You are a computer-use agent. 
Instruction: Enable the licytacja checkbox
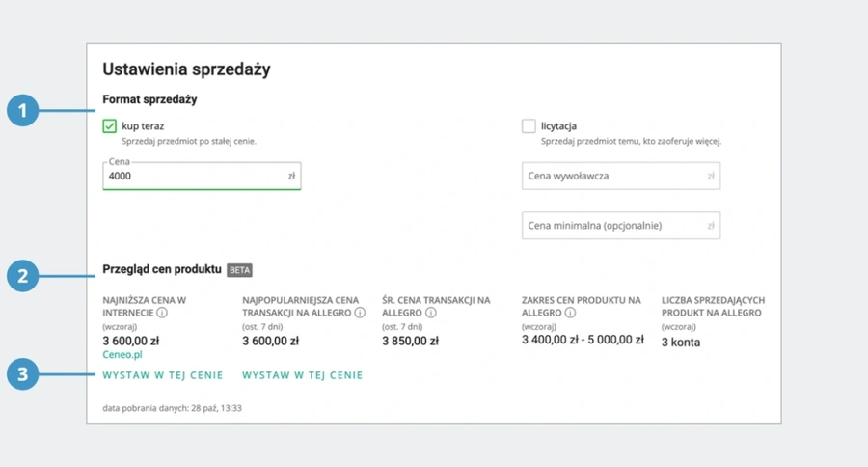(529, 126)
